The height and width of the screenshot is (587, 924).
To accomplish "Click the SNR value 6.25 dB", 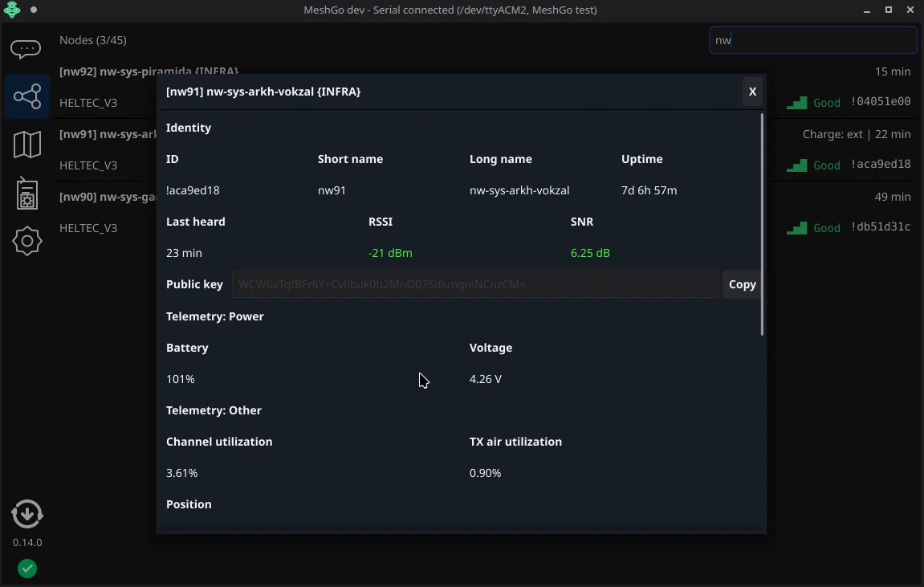I will pyautogui.click(x=590, y=253).
